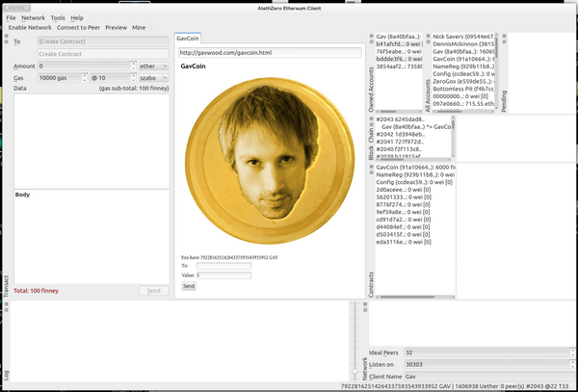
Task: Close the Transact dock panel
Action: 7,36
